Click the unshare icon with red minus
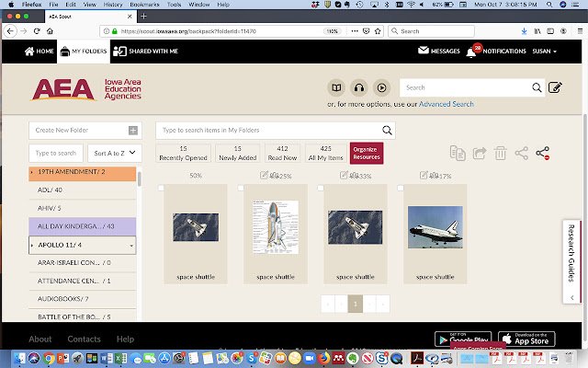The width and height of the screenshot is (588, 368). click(x=543, y=153)
